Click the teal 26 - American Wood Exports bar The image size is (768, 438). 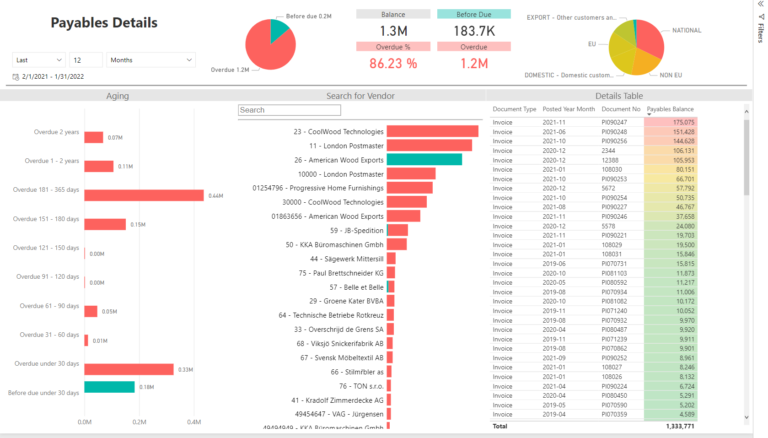(x=424, y=159)
